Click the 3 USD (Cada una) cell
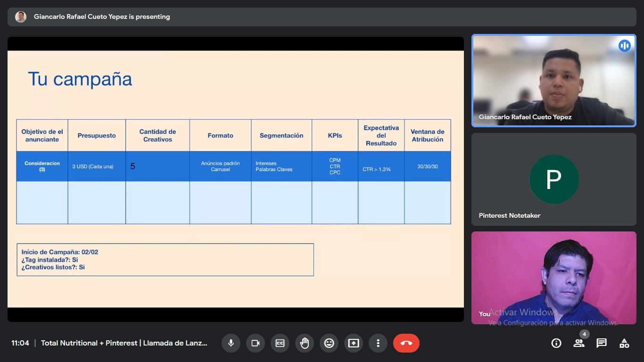The width and height of the screenshot is (644, 362). point(97,166)
